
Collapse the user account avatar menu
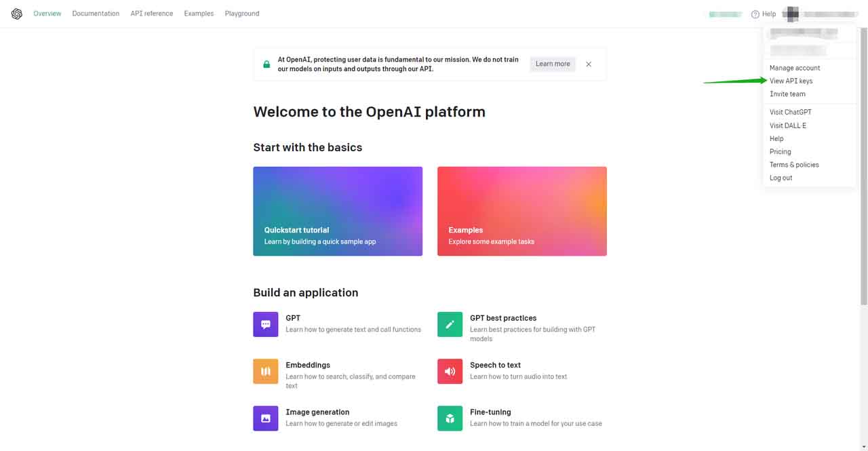tap(791, 14)
